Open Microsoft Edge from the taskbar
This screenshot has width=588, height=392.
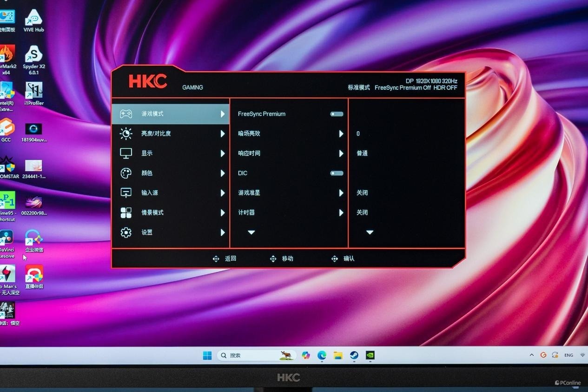click(x=322, y=355)
